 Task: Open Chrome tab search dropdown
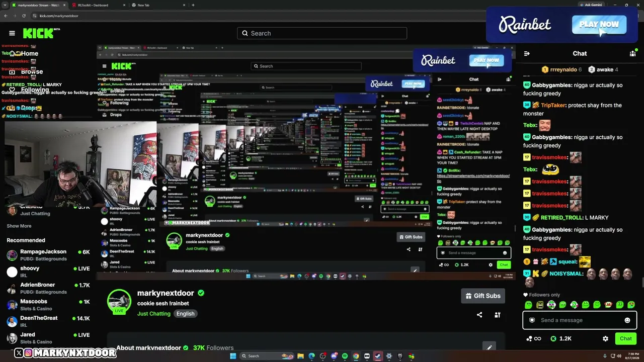[6, 5]
